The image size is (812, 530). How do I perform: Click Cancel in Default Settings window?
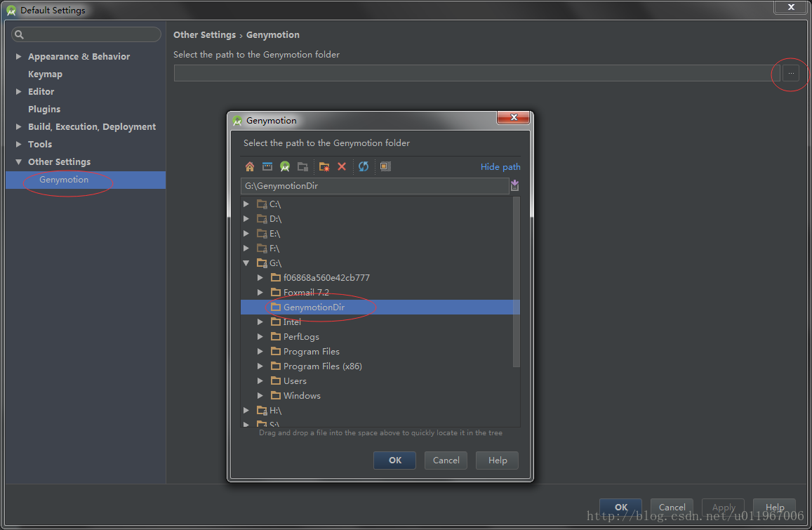(x=672, y=507)
